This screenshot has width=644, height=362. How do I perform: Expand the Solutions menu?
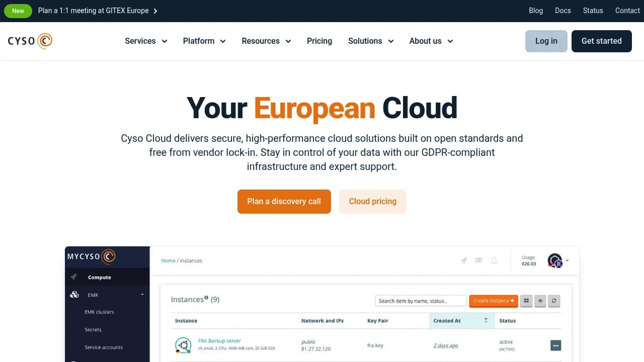(x=371, y=41)
